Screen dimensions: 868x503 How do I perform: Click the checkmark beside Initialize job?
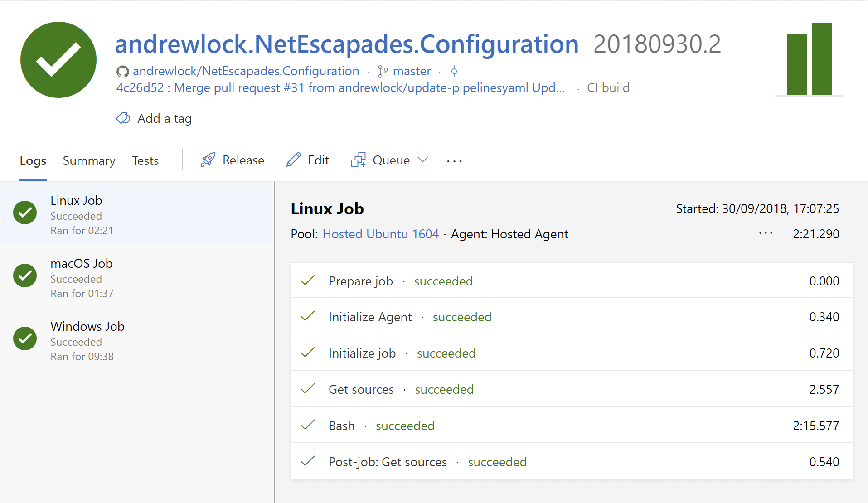pyautogui.click(x=308, y=353)
